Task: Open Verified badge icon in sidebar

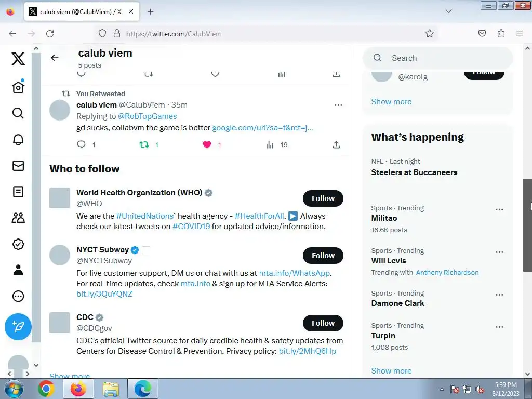Action: (x=18, y=244)
